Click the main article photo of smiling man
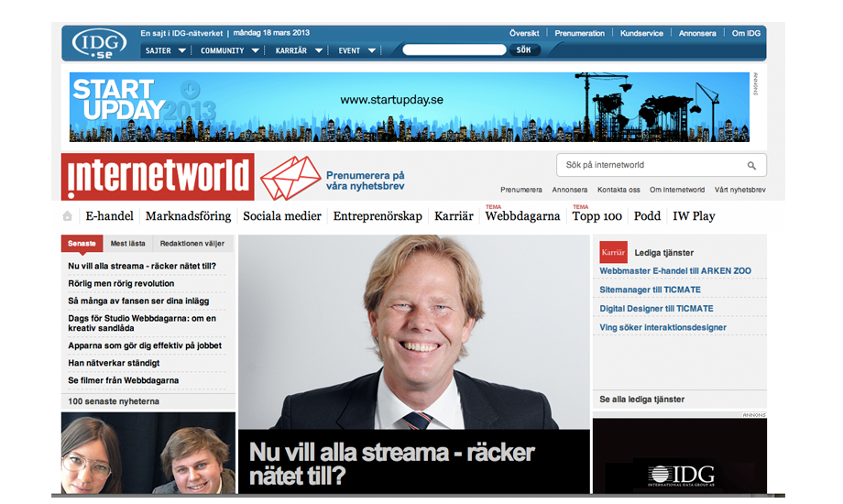The width and height of the screenshot is (843, 504). click(x=414, y=332)
